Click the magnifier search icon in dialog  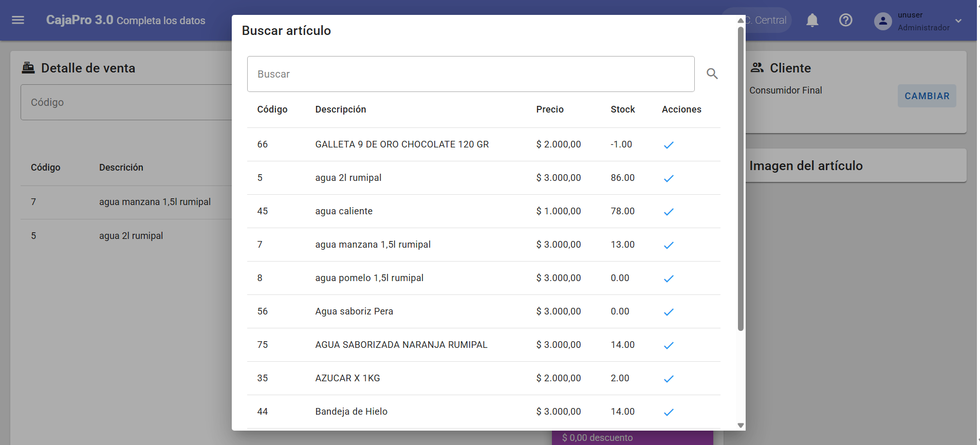[x=712, y=73]
